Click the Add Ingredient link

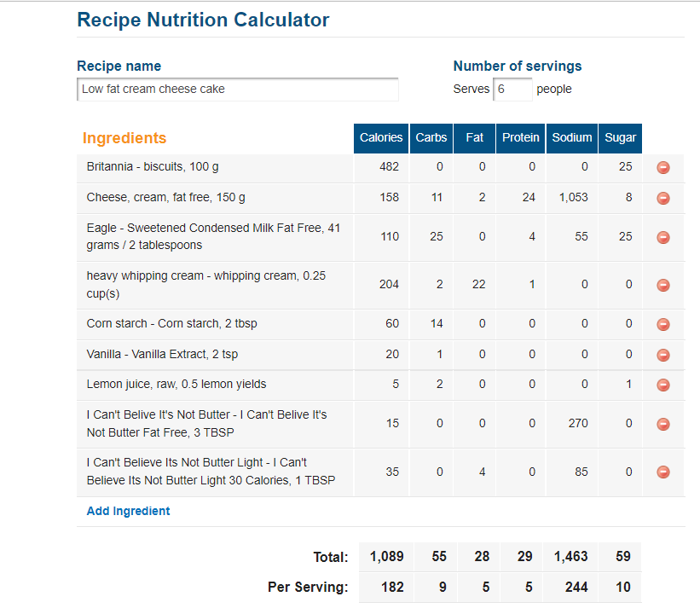click(128, 511)
